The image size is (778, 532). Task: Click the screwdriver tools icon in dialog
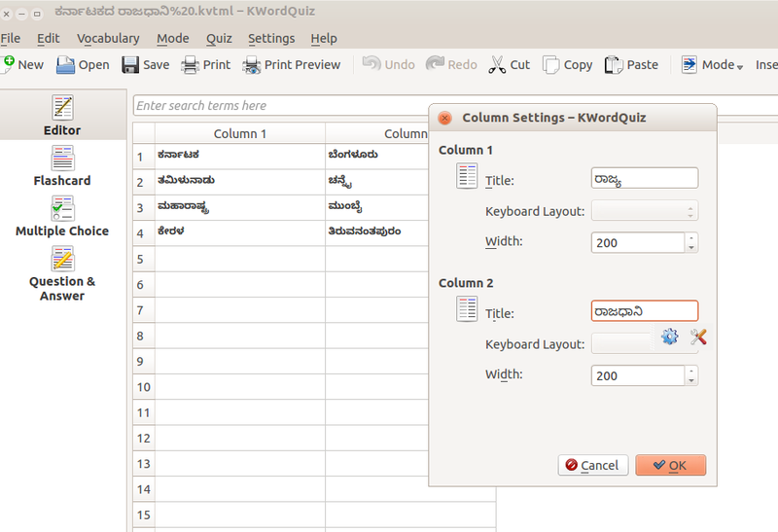pos(698,337)
